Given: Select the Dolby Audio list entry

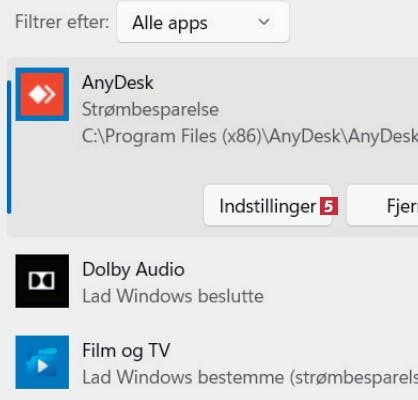Looking at the screenshot, I should (212, 281).
